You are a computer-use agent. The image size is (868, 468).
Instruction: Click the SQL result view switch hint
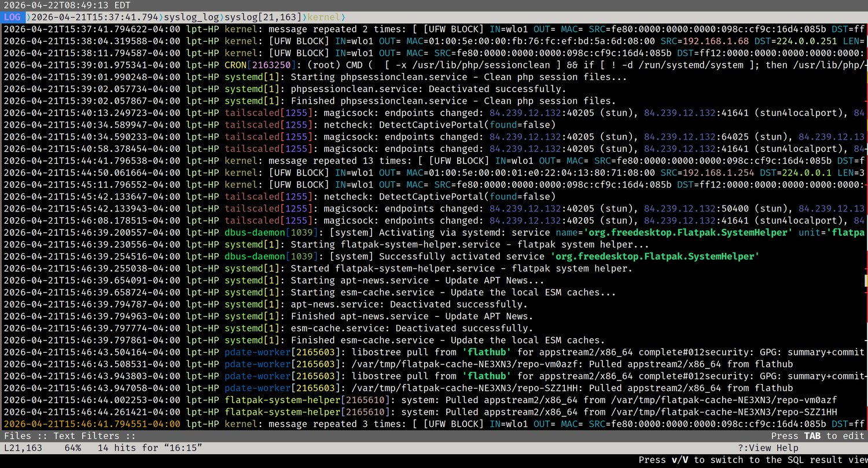coord(752,460)
